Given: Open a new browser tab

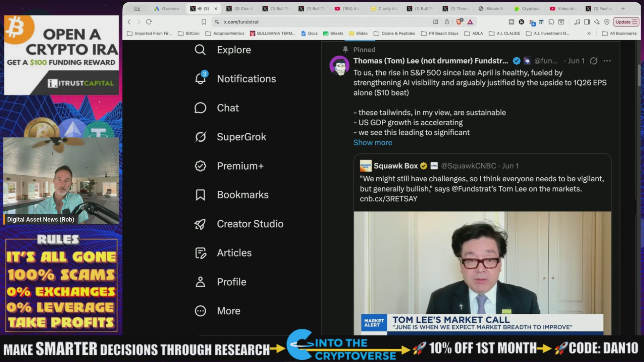Looking at the screenshot, I should (x=623, y=9).
